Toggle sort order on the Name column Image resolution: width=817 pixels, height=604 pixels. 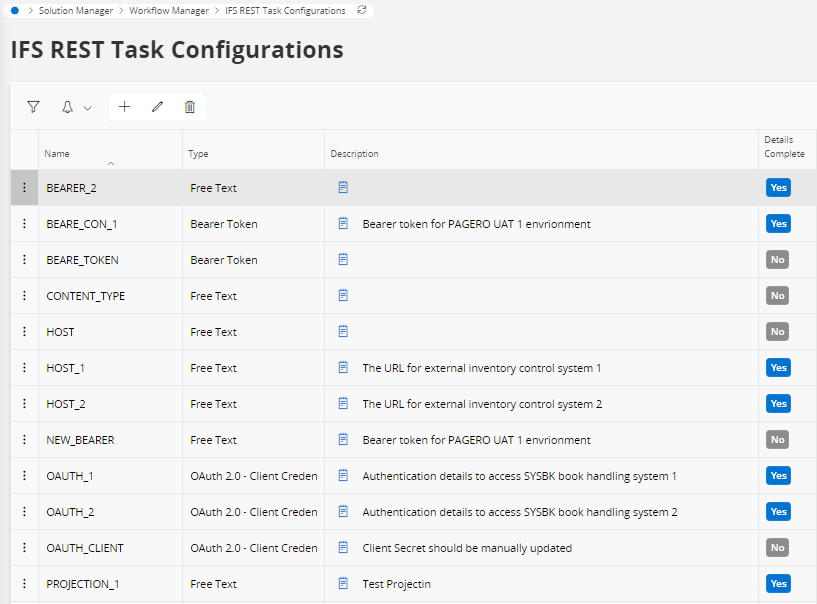(x=57, y=153)
